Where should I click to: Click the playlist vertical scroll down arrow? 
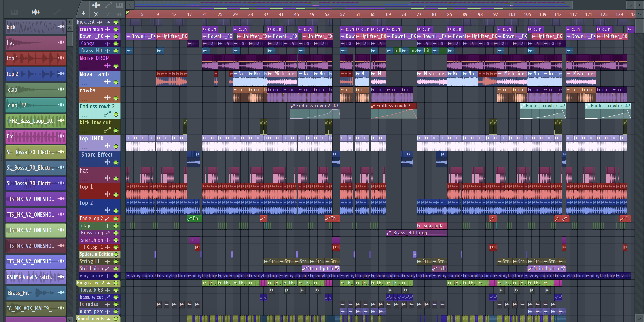click(x=639, y=318)
